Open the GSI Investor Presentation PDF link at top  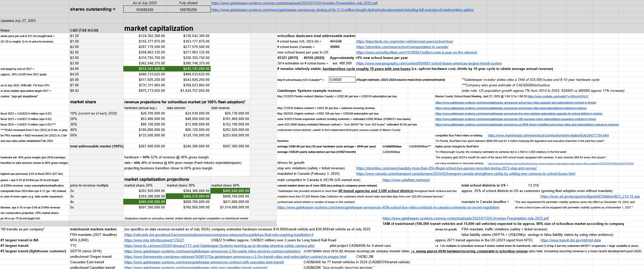[294, 3]
